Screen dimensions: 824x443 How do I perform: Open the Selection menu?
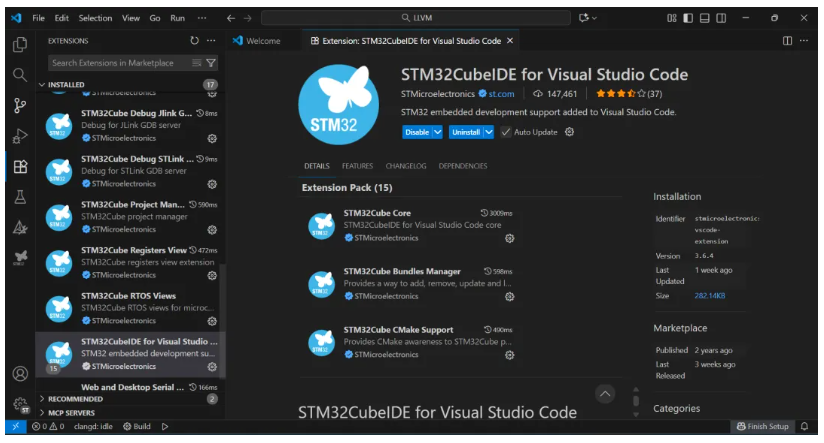(95, 18)
